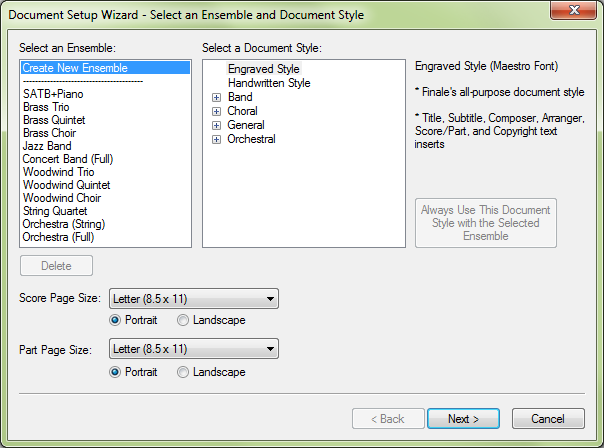Expand the Band document style node
This screenshot has width=604, height=448.
[216, 98]
